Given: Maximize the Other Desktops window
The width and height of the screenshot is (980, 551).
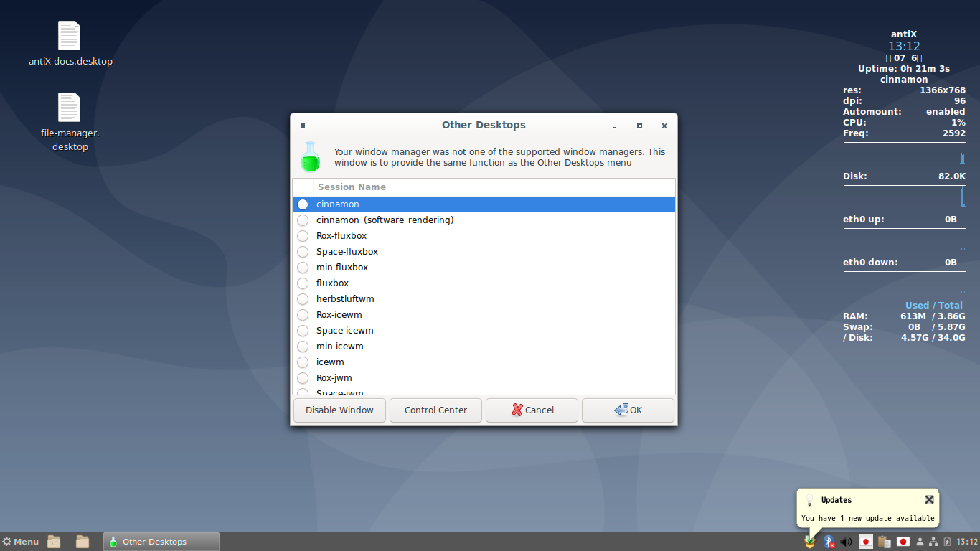Looking at the screenshot, I should point(639,126).
